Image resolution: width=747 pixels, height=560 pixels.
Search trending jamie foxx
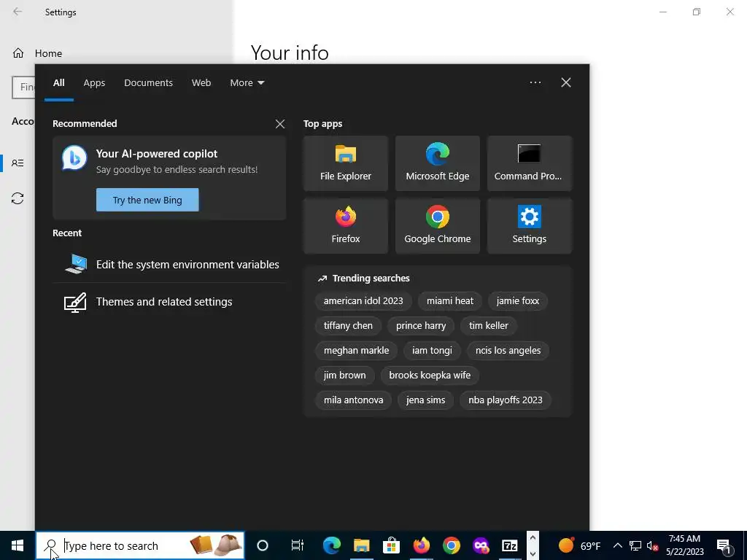518,301
